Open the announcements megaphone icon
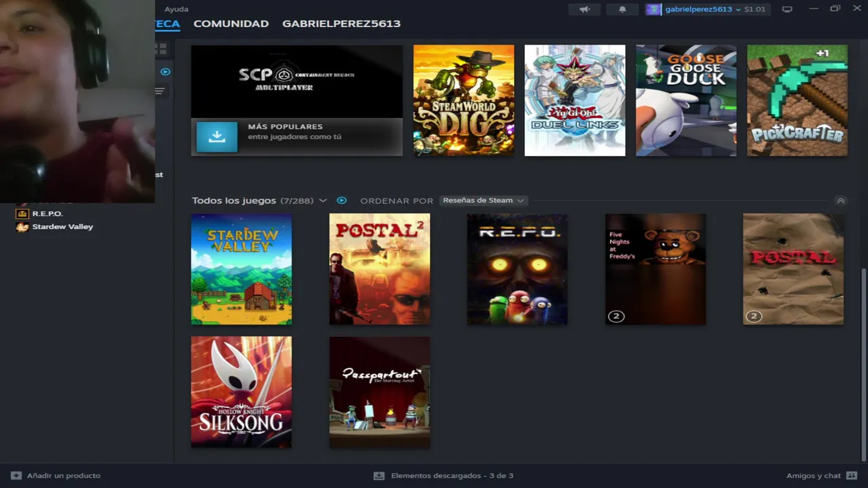 point(585,9)
